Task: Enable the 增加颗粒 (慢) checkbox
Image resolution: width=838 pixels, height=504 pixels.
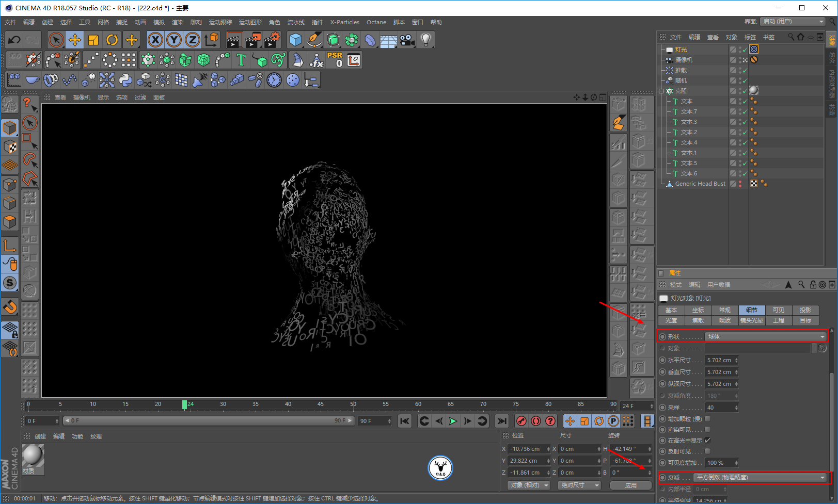Action: (x=708, y=419)
